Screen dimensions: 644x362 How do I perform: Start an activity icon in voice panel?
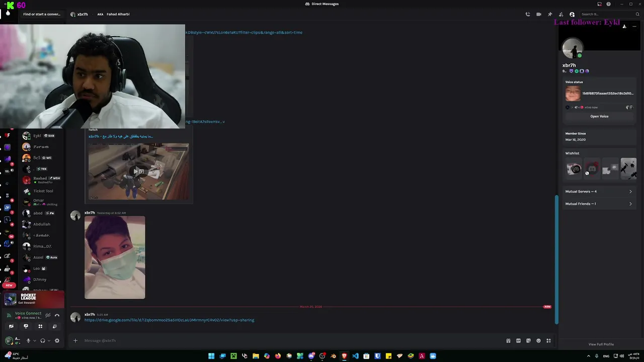point(40,326)
